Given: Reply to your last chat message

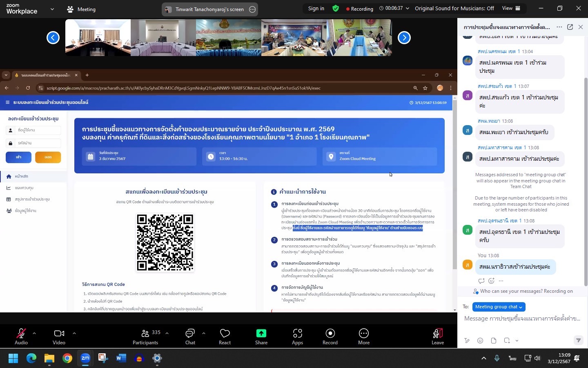Looking at the screenshot, I should click(481, 281).
